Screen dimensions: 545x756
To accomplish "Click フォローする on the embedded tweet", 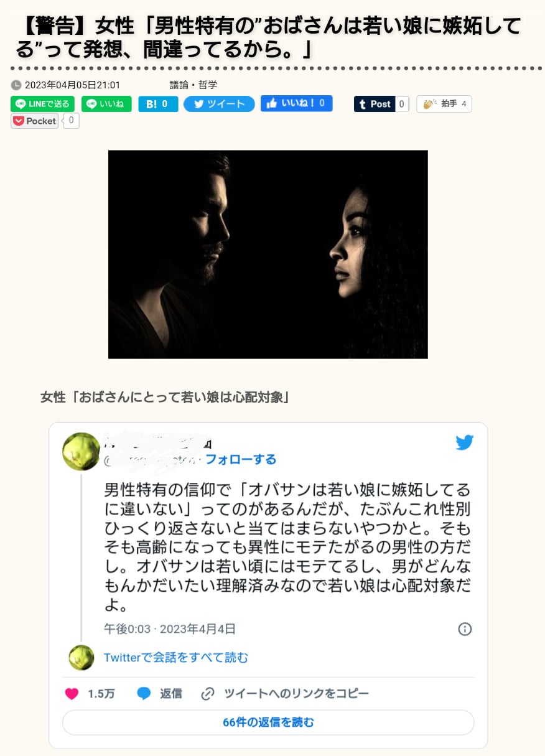I will point(241,460).
